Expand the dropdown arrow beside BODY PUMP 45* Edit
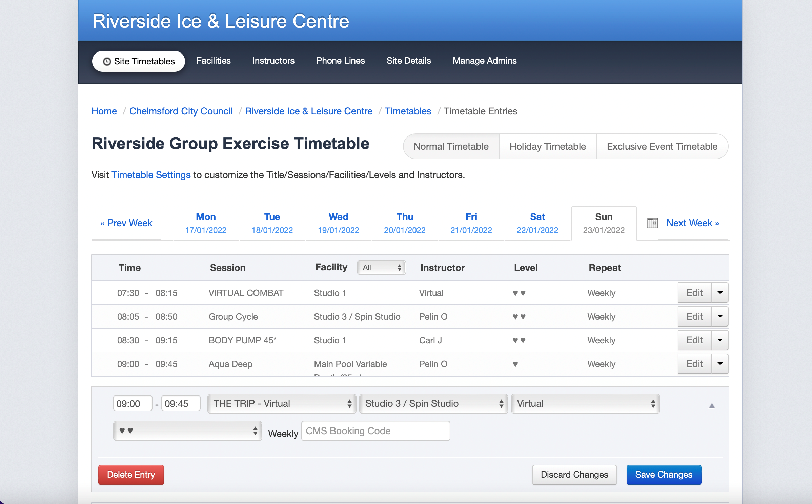The height and width of the screenshot is (504, 812). pos(720,340)
